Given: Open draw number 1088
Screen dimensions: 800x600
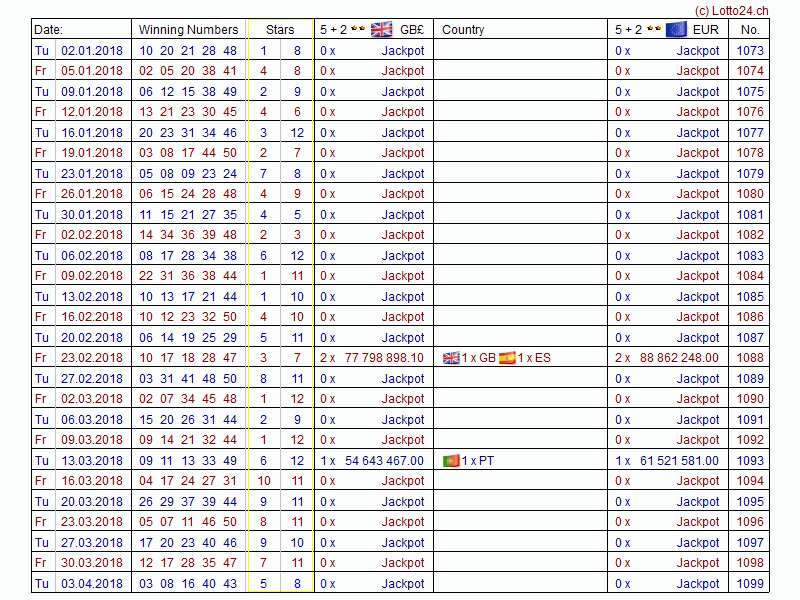Looking at the screenshot, I should click(749, 358).
